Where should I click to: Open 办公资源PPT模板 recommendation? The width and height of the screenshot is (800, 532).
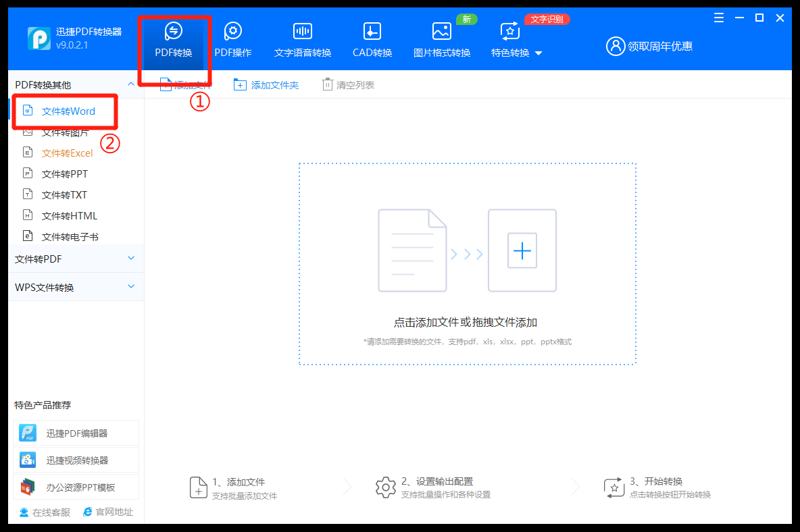click(x=76, y=487)
